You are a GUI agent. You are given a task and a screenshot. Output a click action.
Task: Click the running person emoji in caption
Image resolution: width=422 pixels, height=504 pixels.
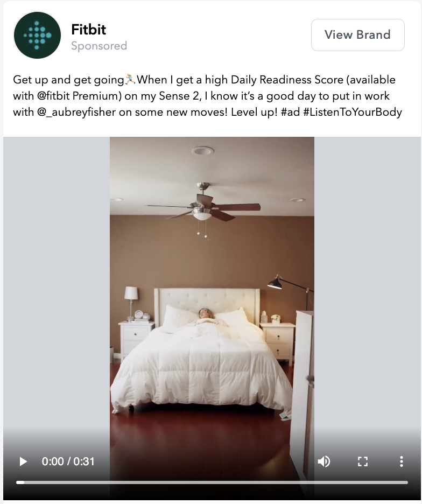click(130, 79)
